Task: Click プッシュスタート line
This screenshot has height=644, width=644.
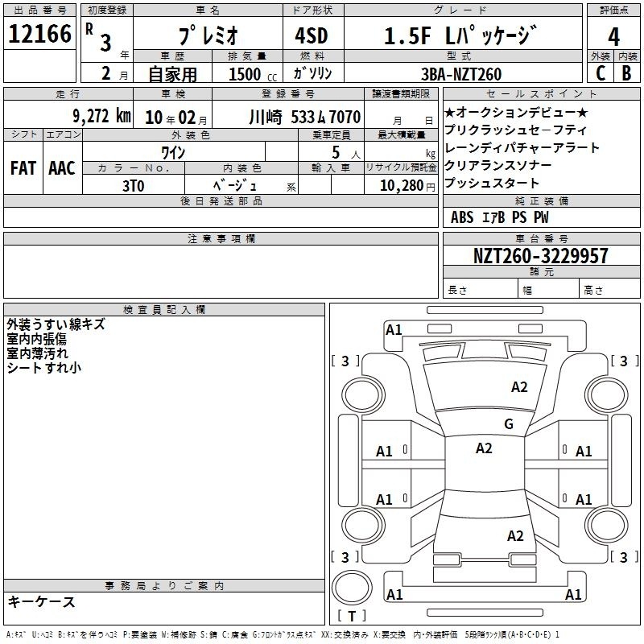Action: pyautogui.click(x=492, y=183)
